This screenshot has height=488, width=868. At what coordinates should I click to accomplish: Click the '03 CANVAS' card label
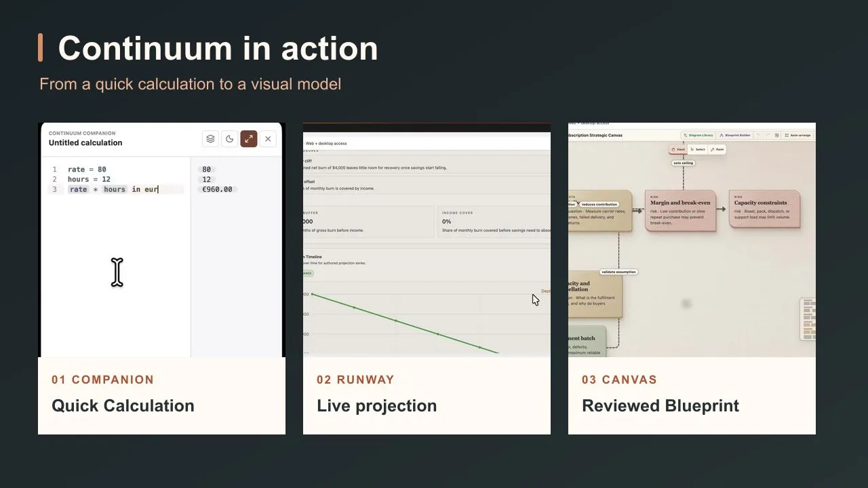point(619,380)
